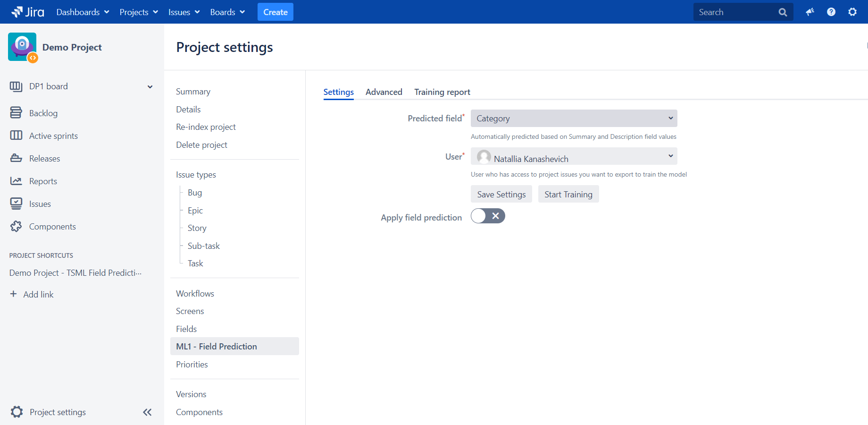The width and height of the screenshot is (868, 425).
Task: Click the Components puzzle icon
Action: [16, 226]
